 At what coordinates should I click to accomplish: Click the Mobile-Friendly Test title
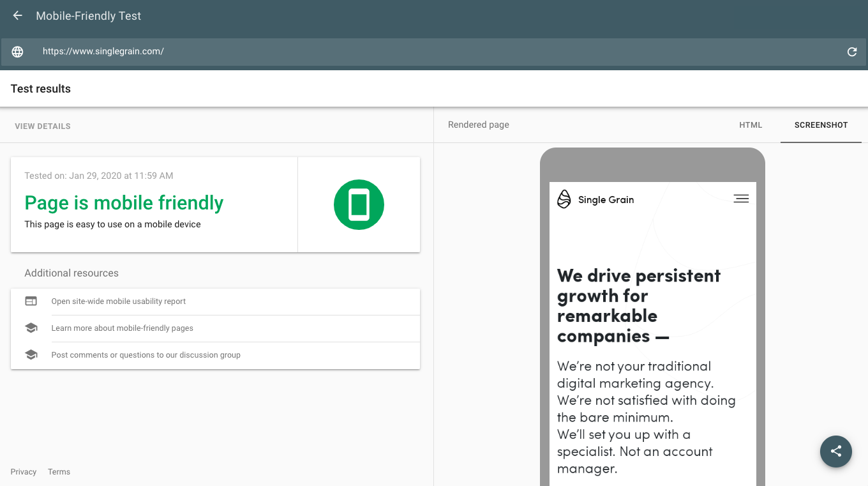tap(89, 16)
